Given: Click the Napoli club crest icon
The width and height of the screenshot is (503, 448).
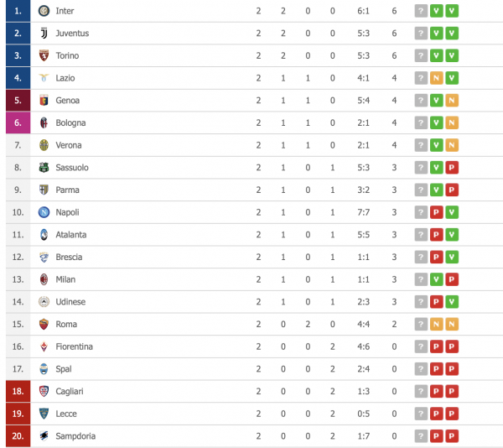Looking at the screenshot, I should 44,212.
